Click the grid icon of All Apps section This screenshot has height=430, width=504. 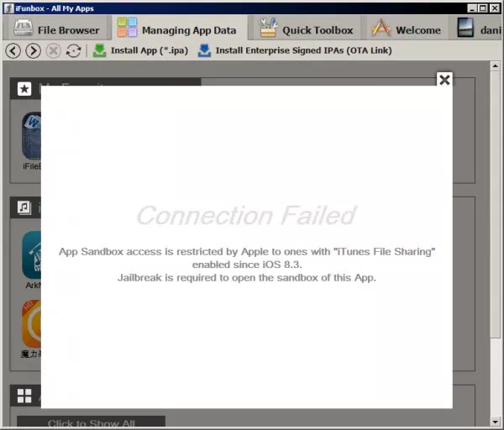pos(24,396)
